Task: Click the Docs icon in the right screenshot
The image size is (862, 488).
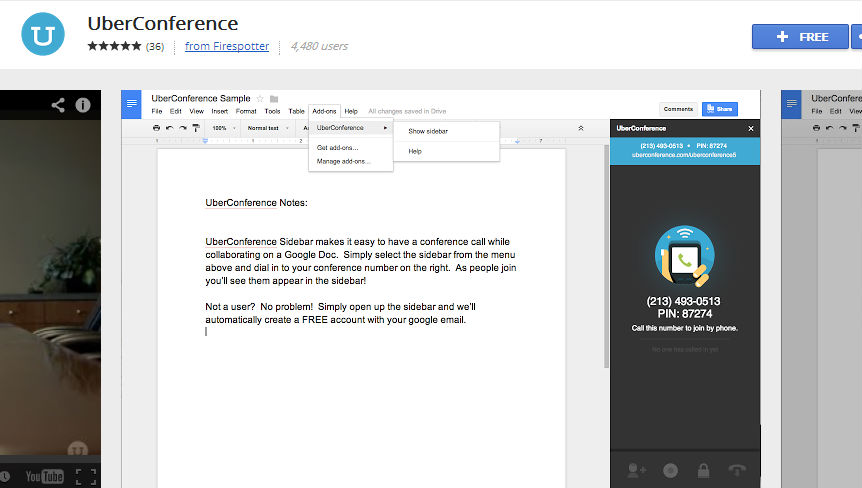Action: pyautogui.click(x=792, y=104)
